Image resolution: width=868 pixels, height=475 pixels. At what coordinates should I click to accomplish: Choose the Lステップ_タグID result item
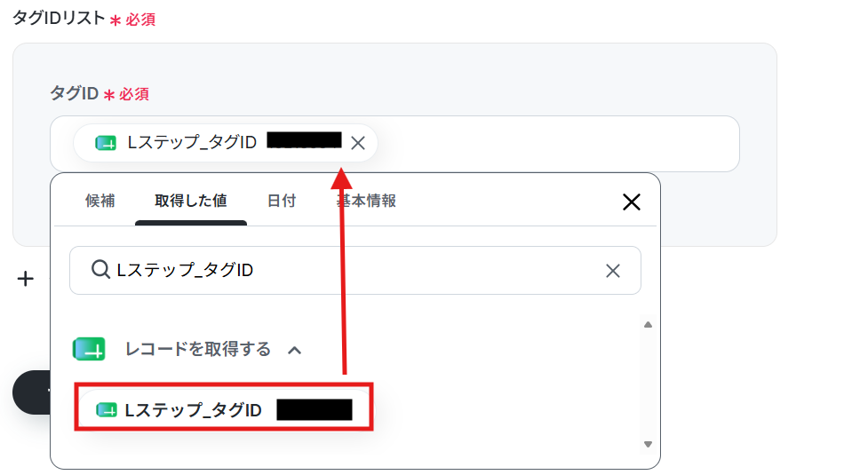[224, 410]
